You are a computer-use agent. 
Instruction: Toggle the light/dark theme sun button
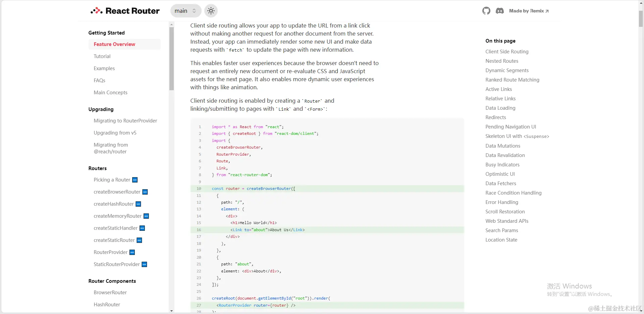[x=211, y=11]
